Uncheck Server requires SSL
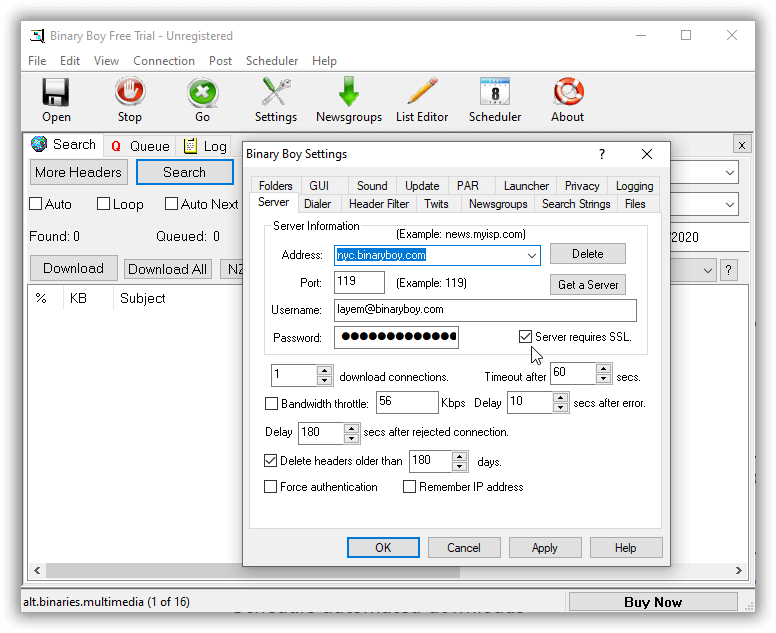776x633 pixels. point(525,337)
